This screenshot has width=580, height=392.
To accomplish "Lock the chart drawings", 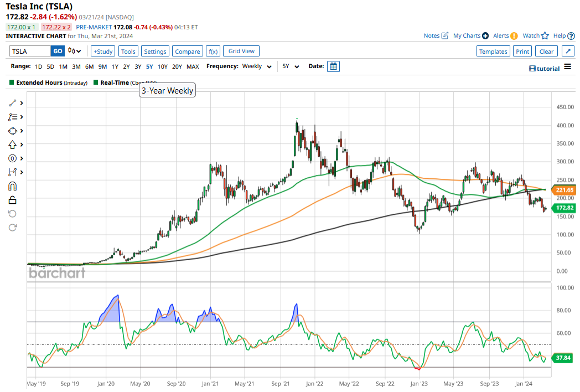I will pos(12,200).
